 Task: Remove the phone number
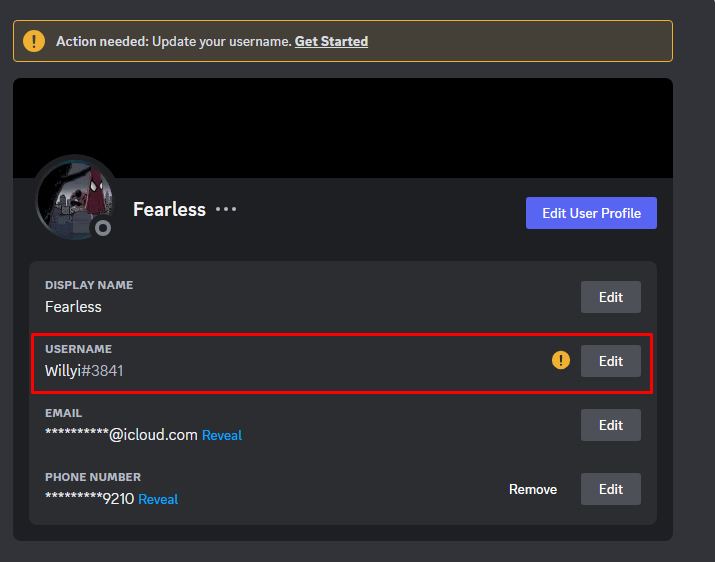pyautogui.click(x=533, y=489)
